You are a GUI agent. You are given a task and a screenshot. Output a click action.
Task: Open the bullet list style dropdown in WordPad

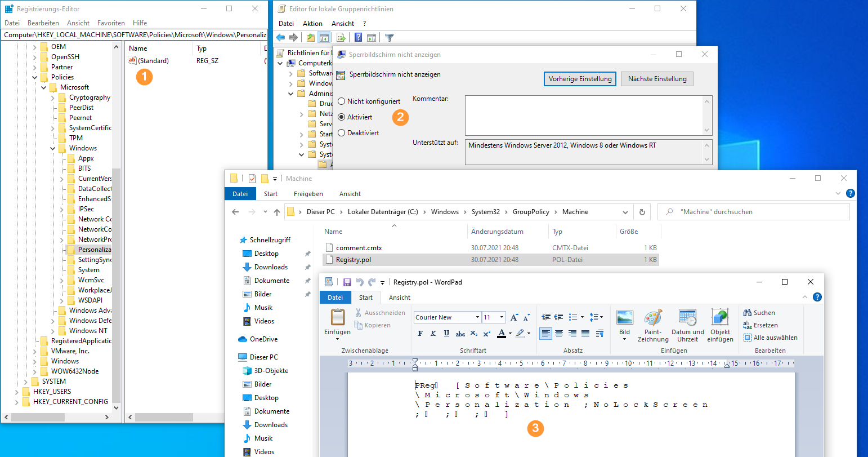tap(583, 317)
